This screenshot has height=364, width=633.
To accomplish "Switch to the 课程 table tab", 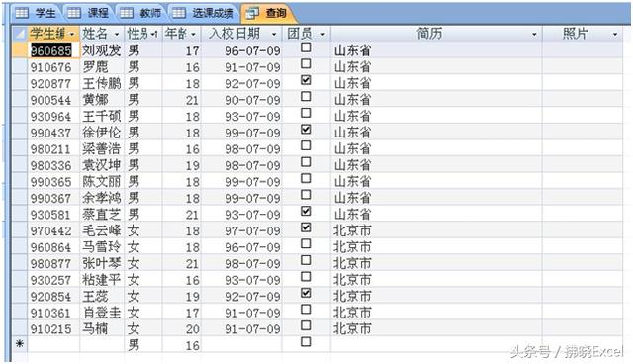I will [89, 13].
